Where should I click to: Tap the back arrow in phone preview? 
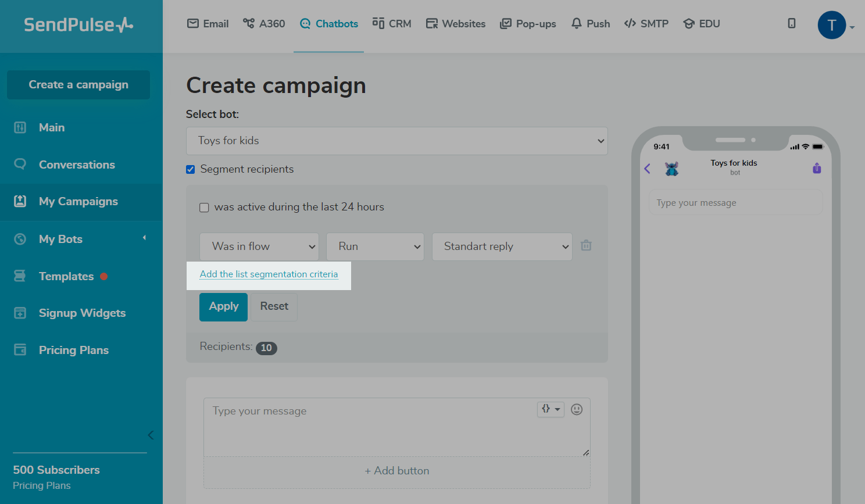tap(648, 169)
